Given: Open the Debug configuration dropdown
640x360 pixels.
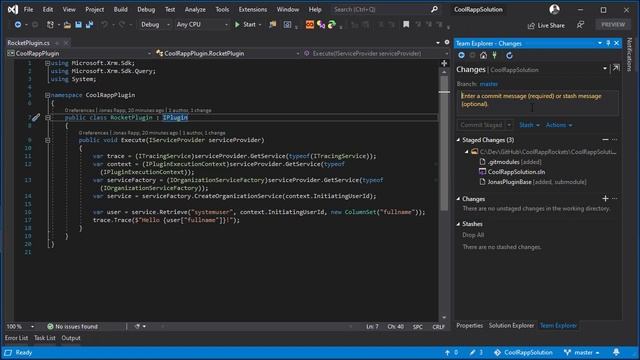Looking at the screenshot, I should [x=155, y=25].
